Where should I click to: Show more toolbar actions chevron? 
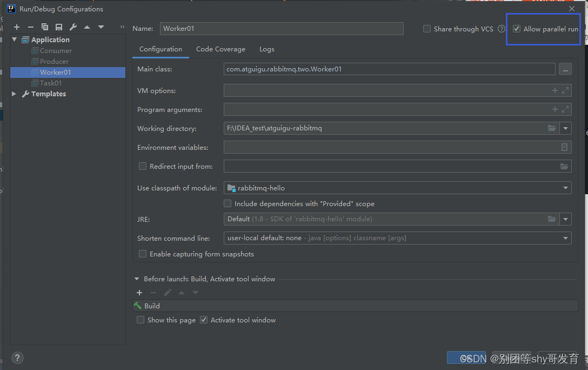pyautogui.click(x=122, y=27)
